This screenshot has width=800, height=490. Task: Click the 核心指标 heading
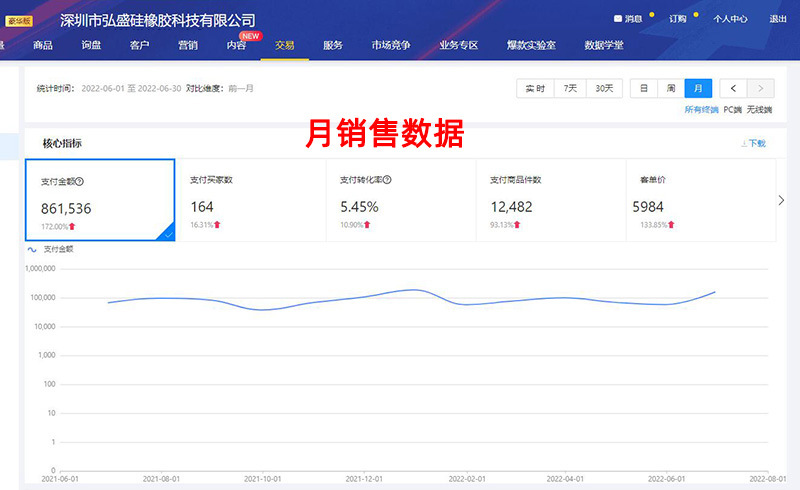[62, 143]
